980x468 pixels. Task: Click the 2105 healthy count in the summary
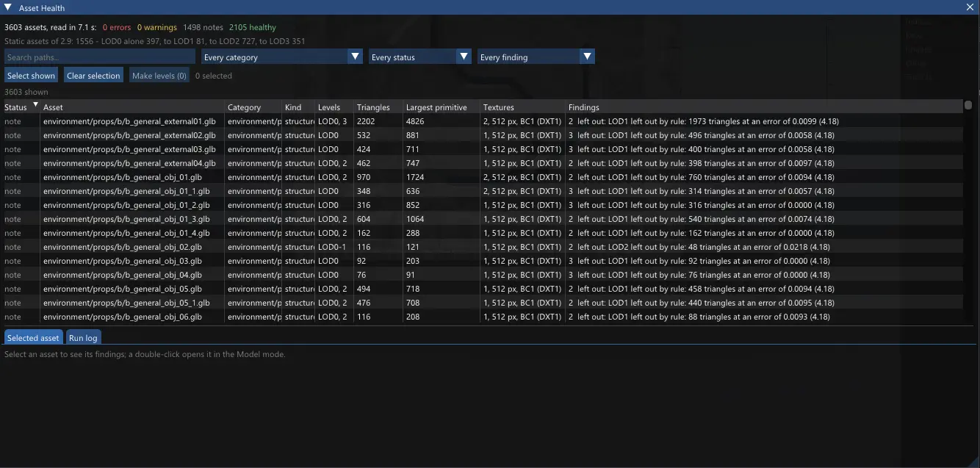tap(253, 28)
